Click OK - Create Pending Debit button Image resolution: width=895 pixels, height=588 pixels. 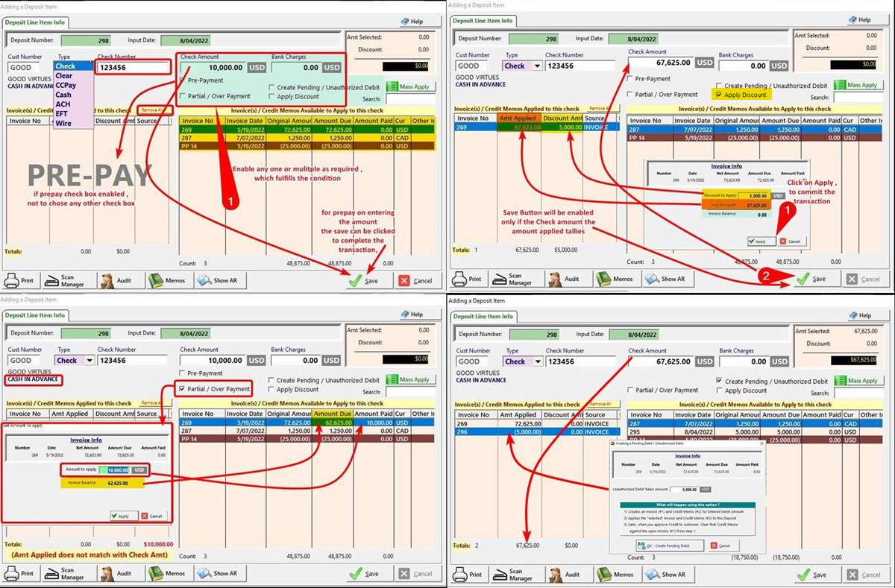tap(668, 546)
